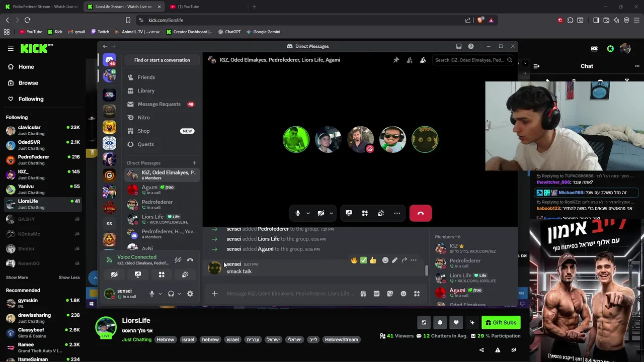Select the Pedrofederer direct message
This screenshot has width=644, height=362.
[162, 204]
